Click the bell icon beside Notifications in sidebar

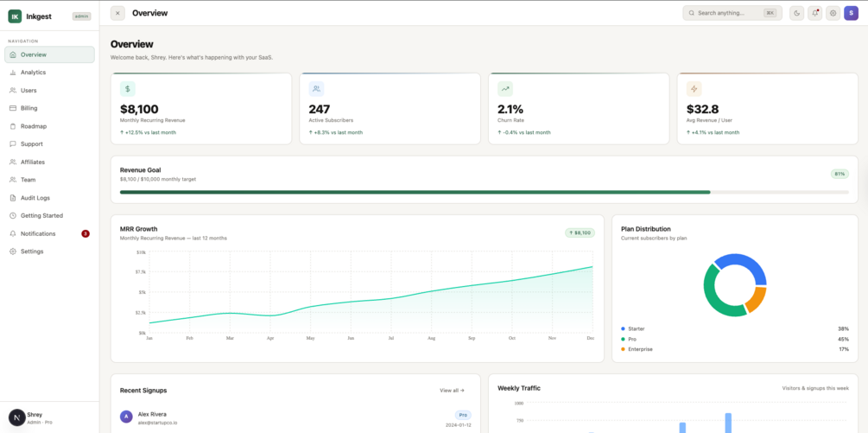pyautogui.click(x=13, y=233)
